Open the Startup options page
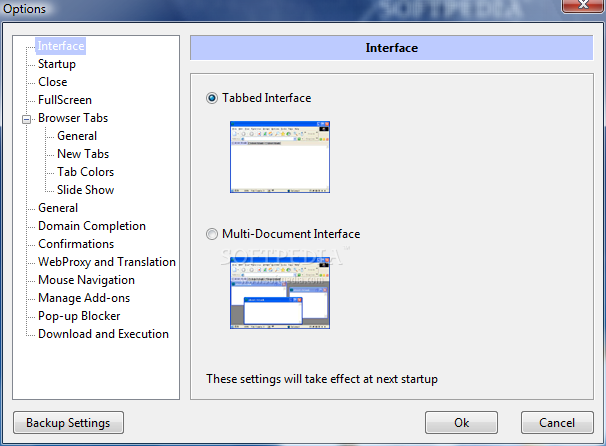This screenshot has width=606, height=446. click(x=57, y=64)
